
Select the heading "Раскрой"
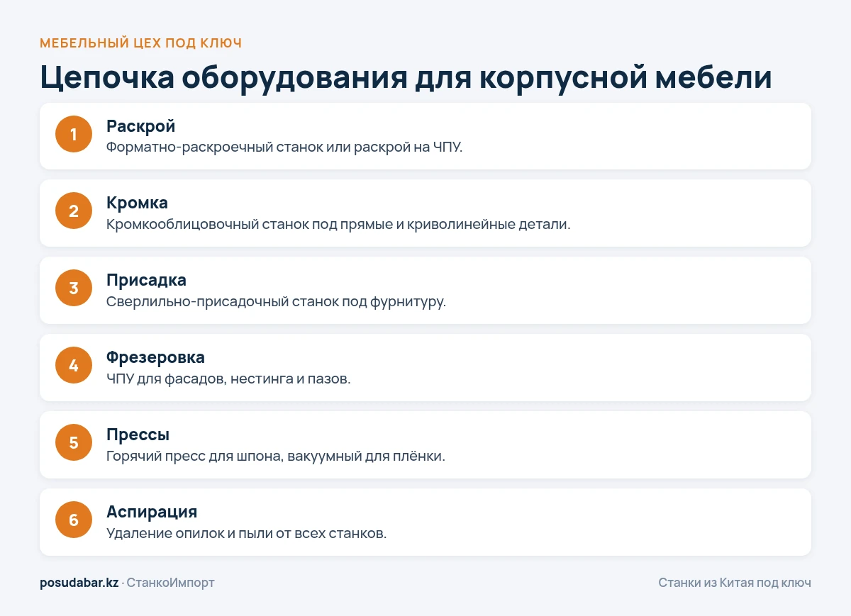click(x=140, y=125)
